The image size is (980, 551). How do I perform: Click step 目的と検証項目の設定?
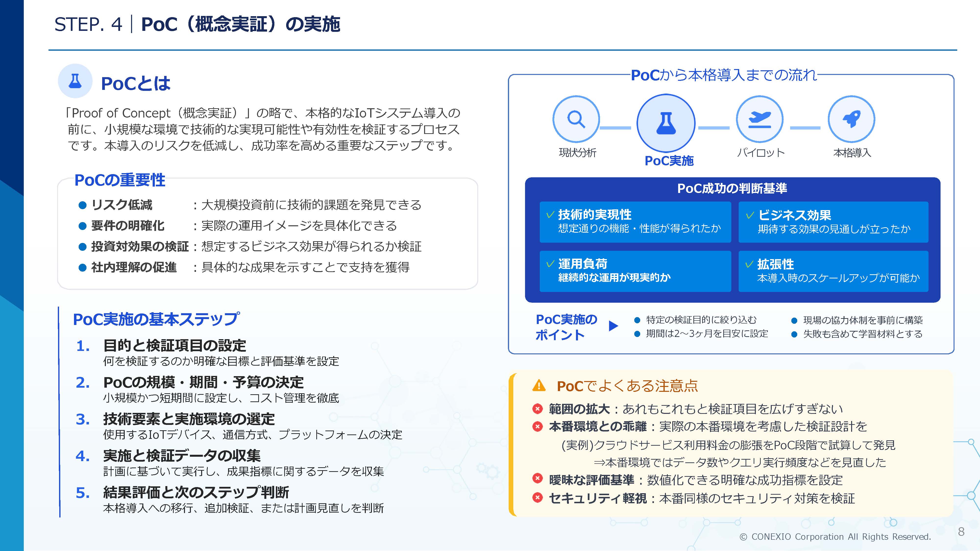tap(175, 346)
